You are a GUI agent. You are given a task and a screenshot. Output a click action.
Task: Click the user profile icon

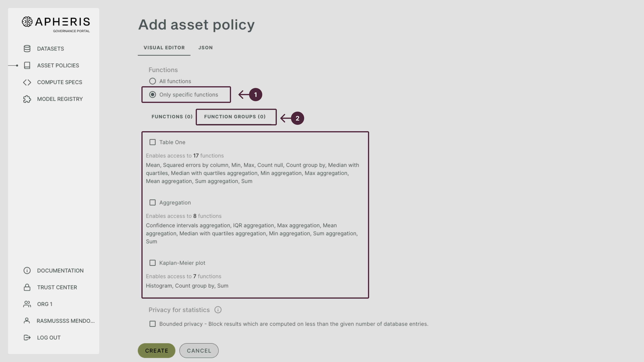pyautogui.click(x=27, y=321)
